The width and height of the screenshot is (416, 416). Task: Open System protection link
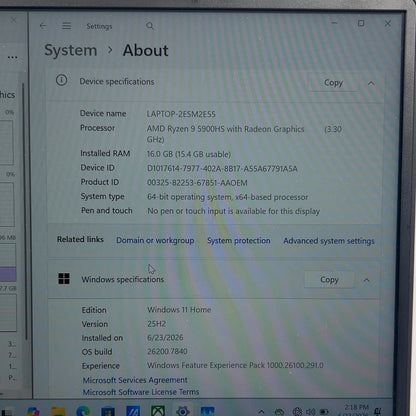point(239,241)
